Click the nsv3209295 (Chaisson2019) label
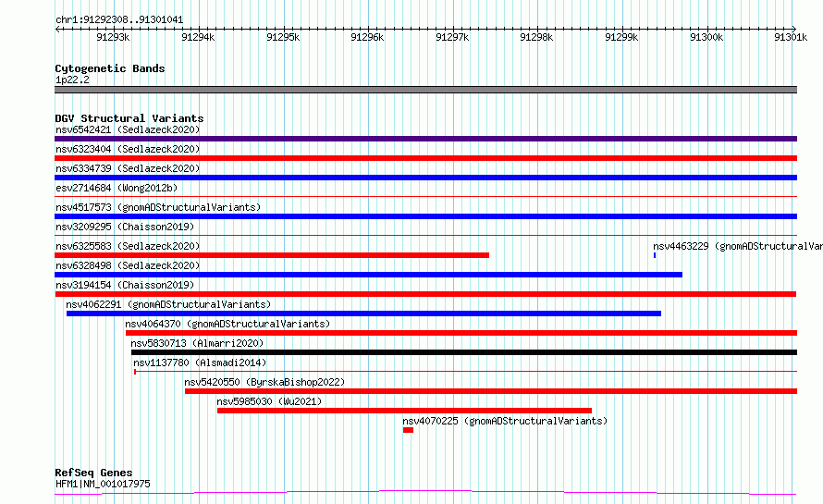Image resolution: width=823 pixels, height=504 pixels. (125, 227)
